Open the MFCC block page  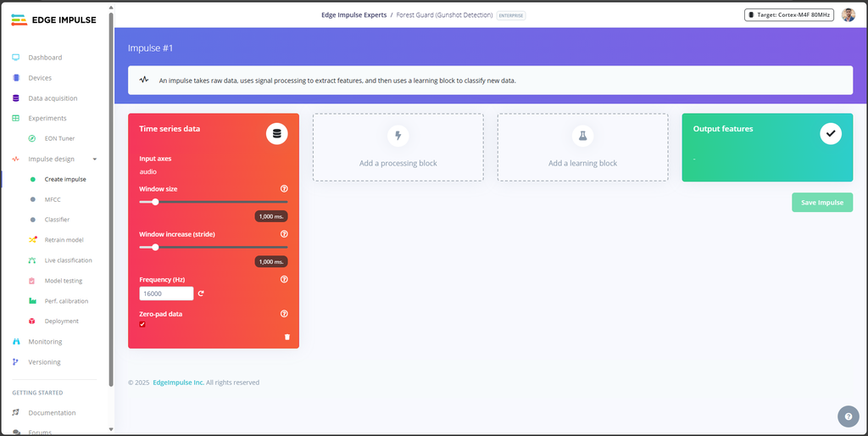point(52,199)
